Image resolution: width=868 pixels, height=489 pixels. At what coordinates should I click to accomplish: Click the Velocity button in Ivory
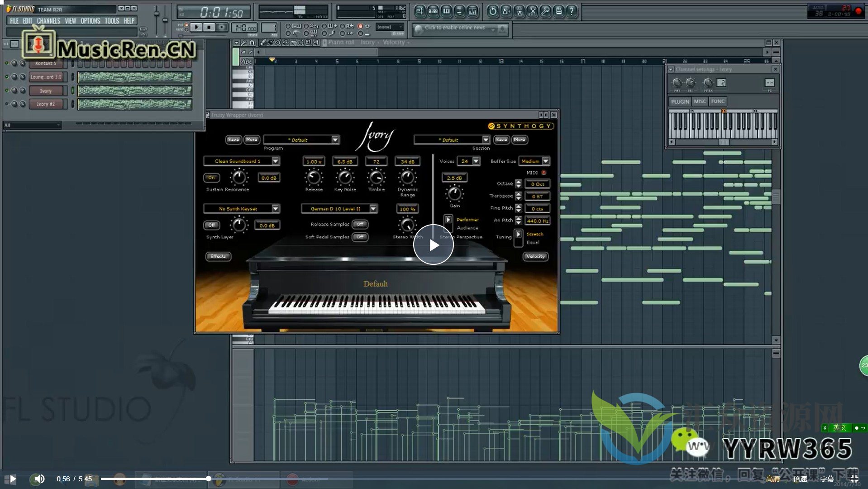(x=535, y=256)
